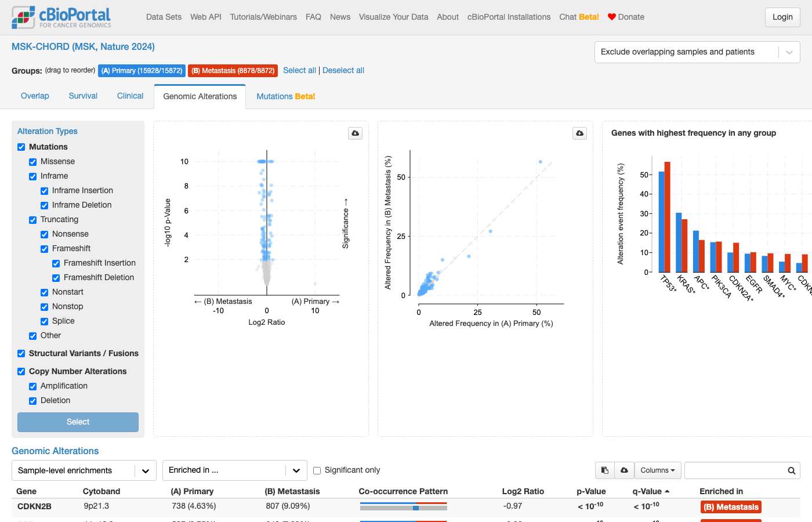This screenshot has width=812, height=522.
Task: Open Data Sets in the top navigation
Action: (164, 17)
